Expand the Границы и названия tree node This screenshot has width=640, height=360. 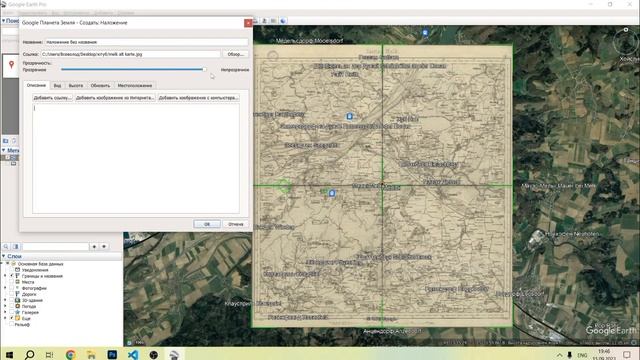tap(5, 276)
